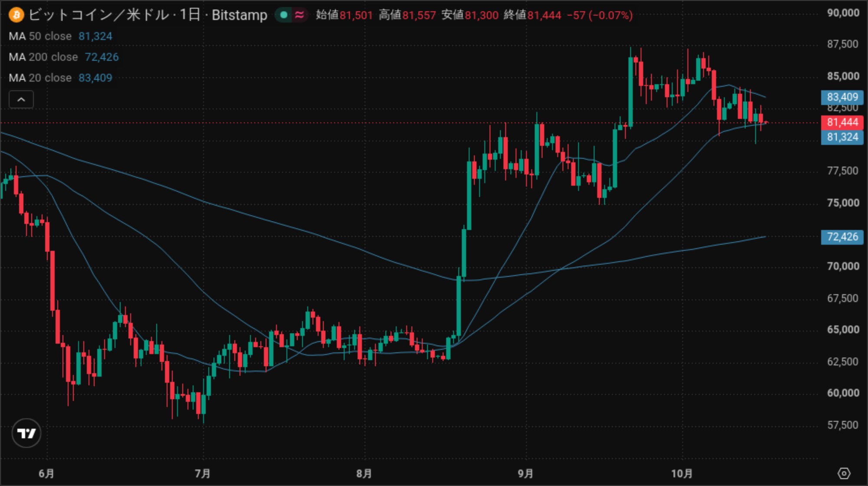Open chart settings hexagon gear icon
The width and height of the screenshot is (868, 486).
click(844, 473)
